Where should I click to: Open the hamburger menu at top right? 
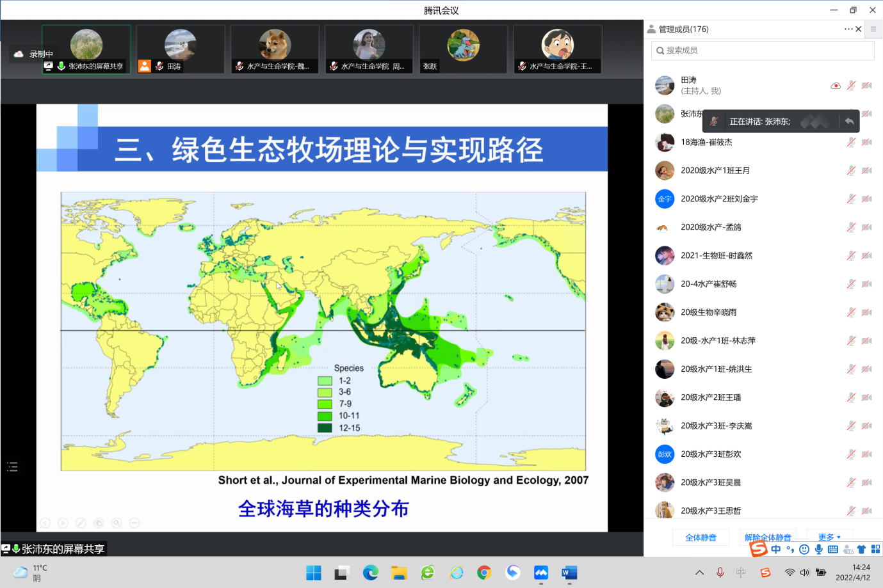coord(873,29)
